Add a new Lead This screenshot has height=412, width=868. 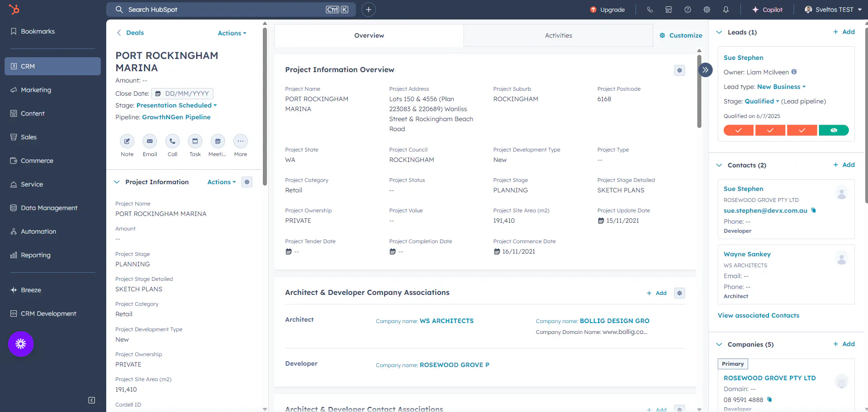pyautogui.click(x=844, y=32)
